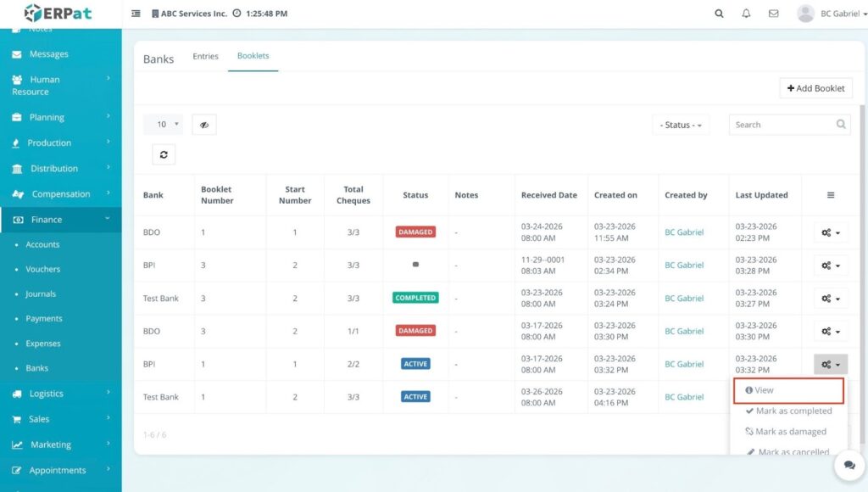Open the mail envelope icon in header
This screenshot has width=868, height=492.
[773, 14]
